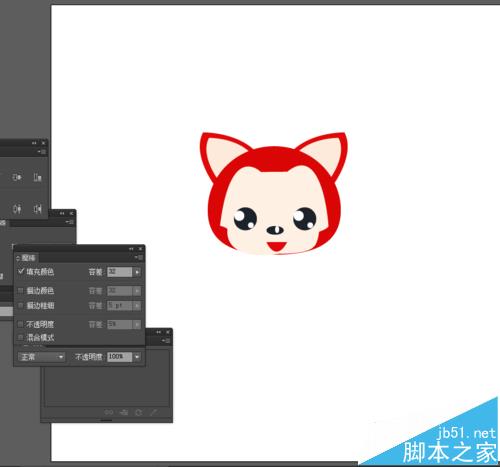Click the 100% opacity input field

point(120,357)
